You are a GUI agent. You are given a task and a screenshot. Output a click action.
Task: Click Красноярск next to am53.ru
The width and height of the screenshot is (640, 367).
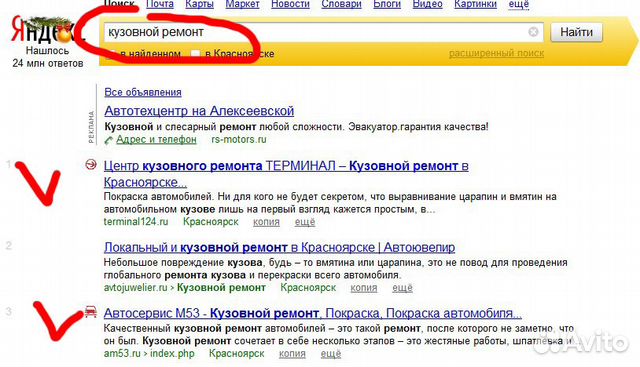point(237,354)
